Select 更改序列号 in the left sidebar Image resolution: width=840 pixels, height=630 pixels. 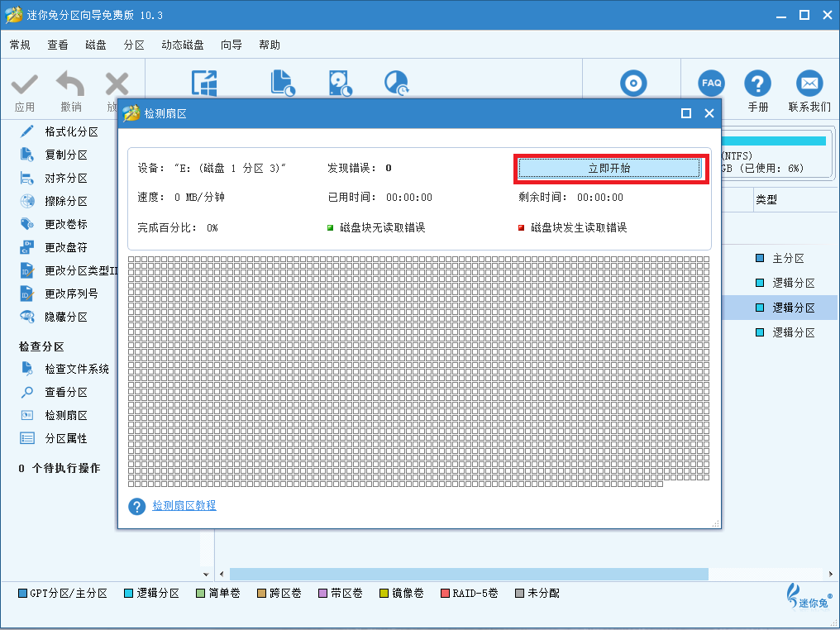[59, 294]
